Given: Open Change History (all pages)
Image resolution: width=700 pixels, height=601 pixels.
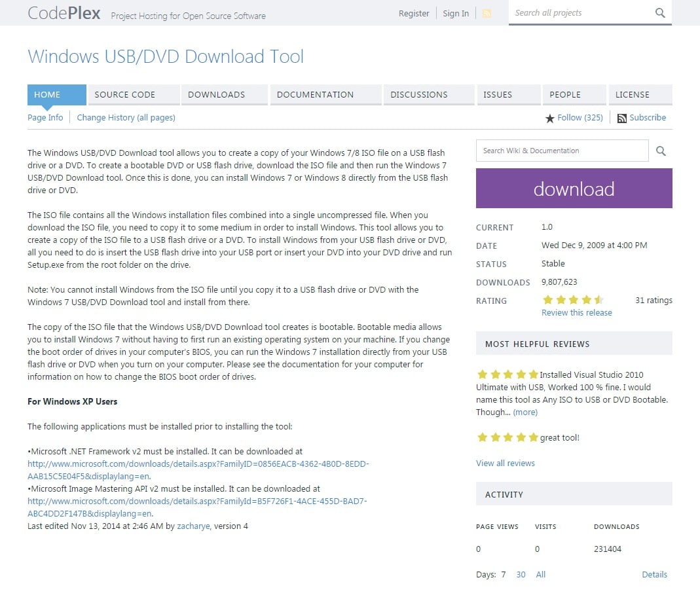Looking at the screenshot, I should (x=126, y=117).
